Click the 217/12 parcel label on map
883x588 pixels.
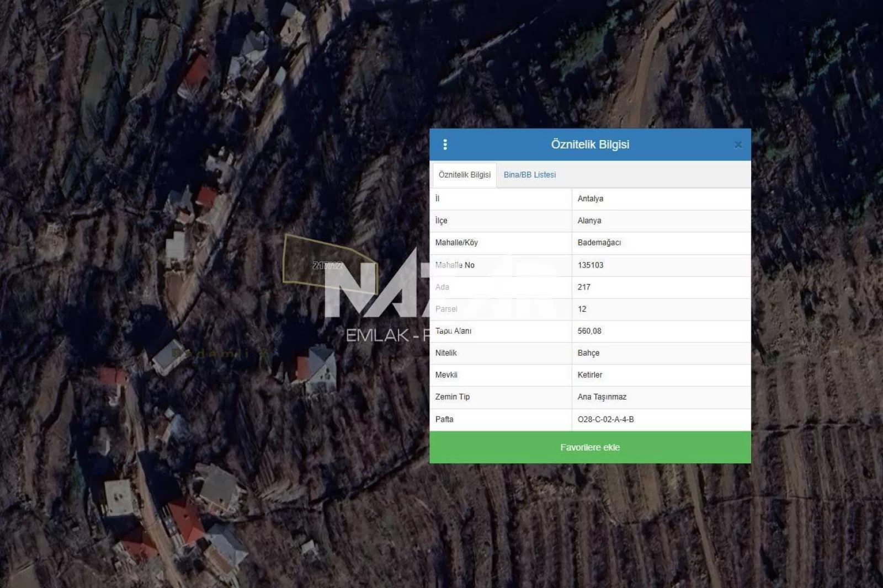tap(327, 266)
